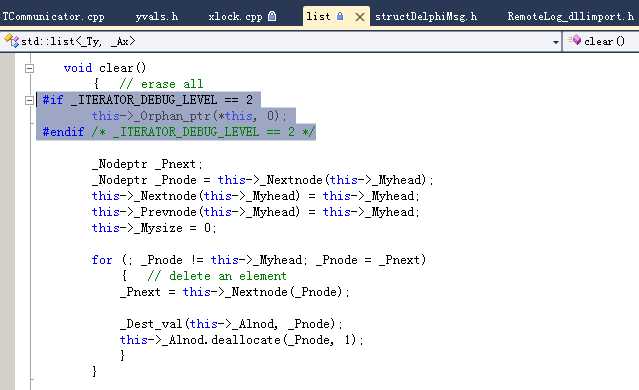Close the list tab with X

(x=360, y=17)
